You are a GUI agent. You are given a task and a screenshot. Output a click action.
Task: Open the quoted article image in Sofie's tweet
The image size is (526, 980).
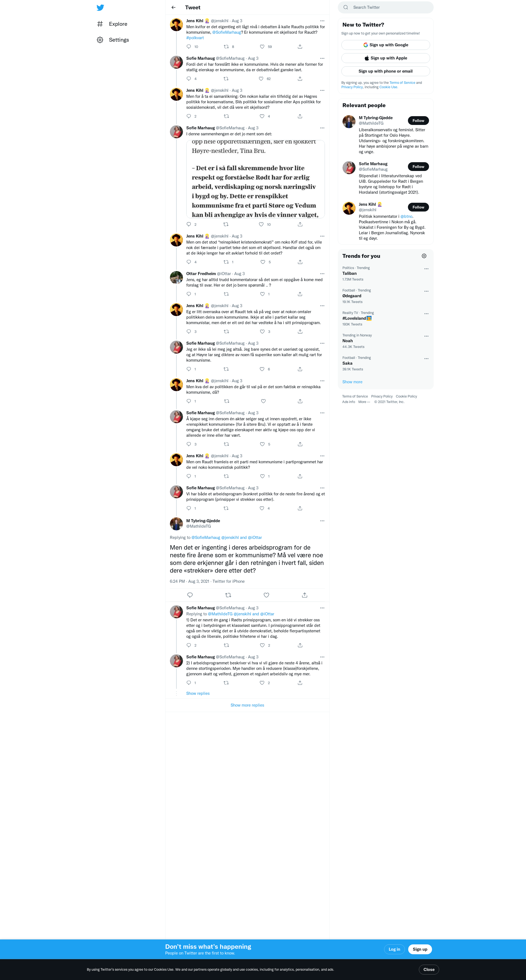(x=256, y=179)
